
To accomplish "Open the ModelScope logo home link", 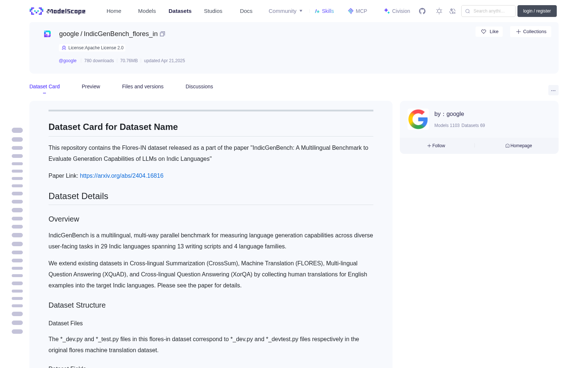I will coord(58,11).
